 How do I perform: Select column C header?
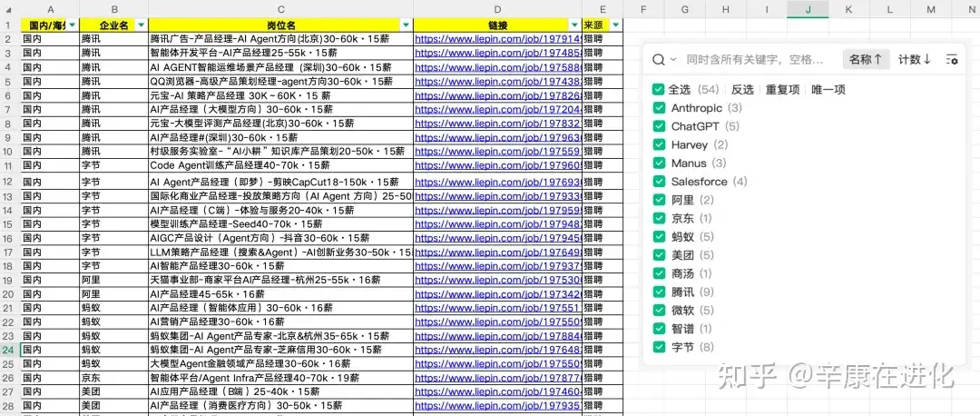[280, 9]
